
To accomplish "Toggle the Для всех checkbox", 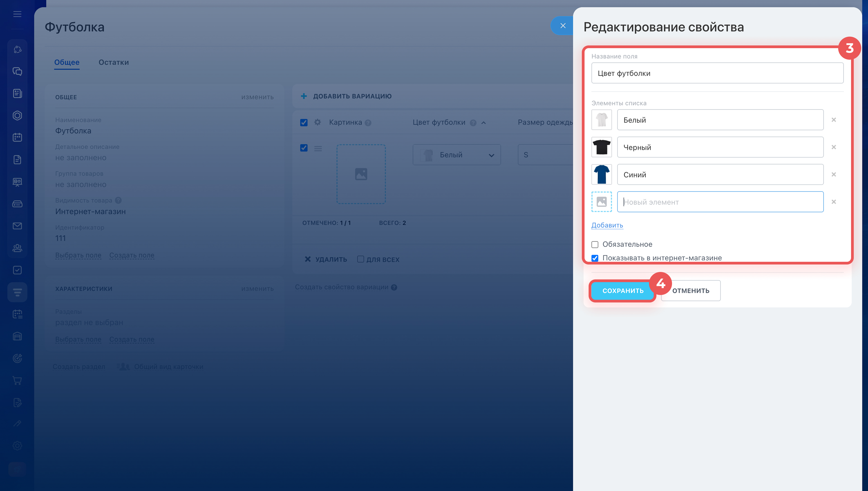I will pos(360,259).
